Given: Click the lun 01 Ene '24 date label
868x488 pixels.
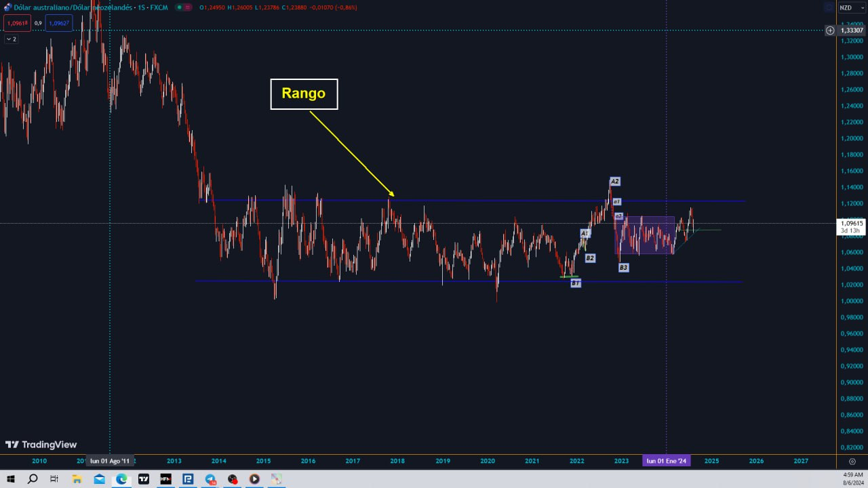Looking at the screenshot, I should click(667, 461).
